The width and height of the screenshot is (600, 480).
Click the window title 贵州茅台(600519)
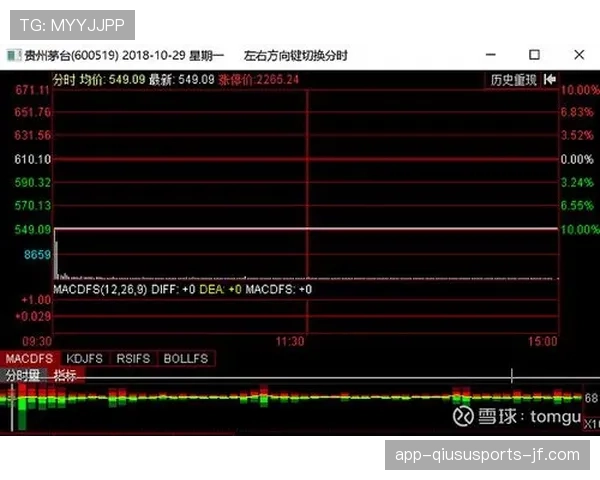tap(72, 56)
